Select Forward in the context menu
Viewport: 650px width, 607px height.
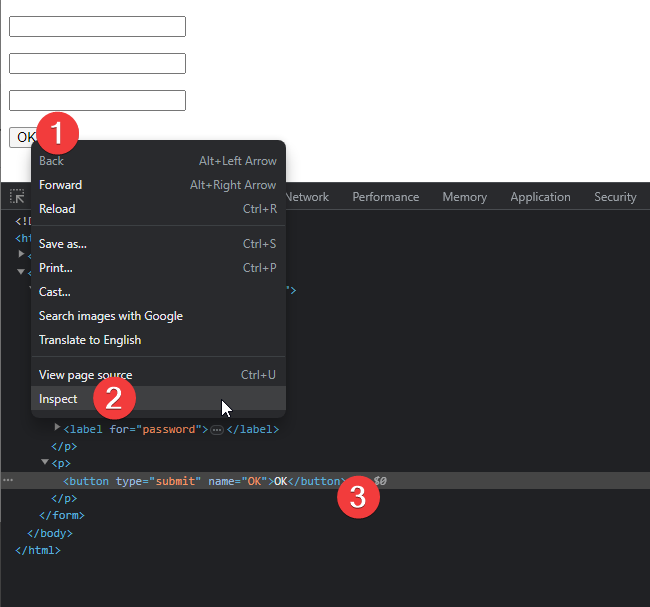pyautogui.click(x=60, y=185)
